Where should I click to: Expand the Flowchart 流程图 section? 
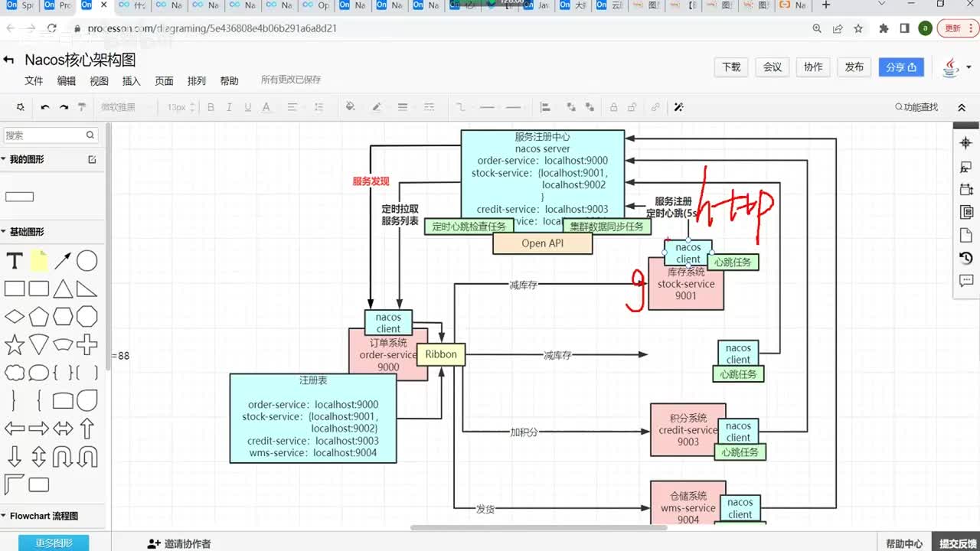[4, 517]
